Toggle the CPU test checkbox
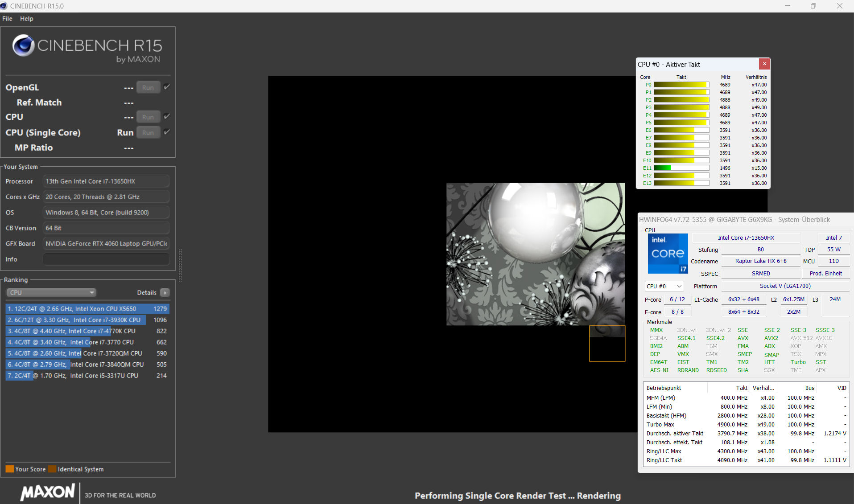 167,116
